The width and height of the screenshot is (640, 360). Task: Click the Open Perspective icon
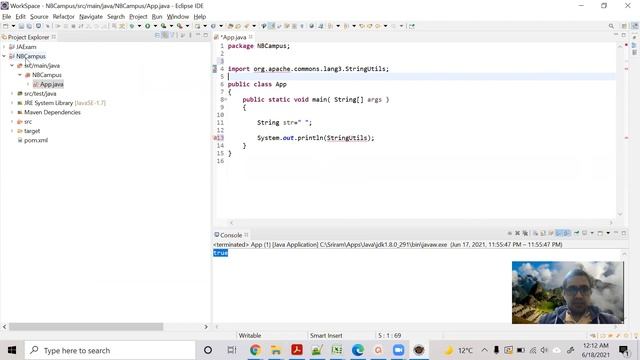[x=624, y=26]
